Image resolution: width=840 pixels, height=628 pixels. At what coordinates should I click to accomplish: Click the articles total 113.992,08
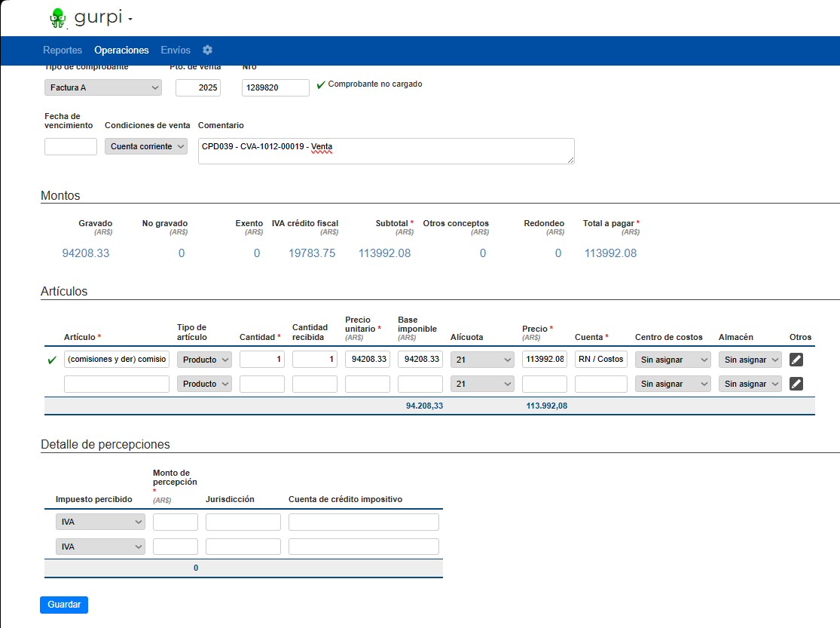pos(546,406)
